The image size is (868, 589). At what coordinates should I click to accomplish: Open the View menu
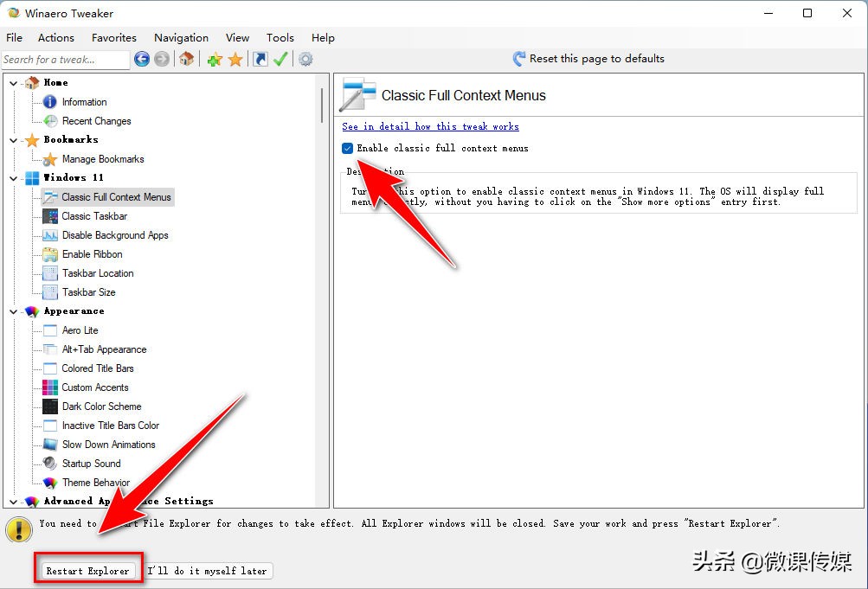point(237,37)
